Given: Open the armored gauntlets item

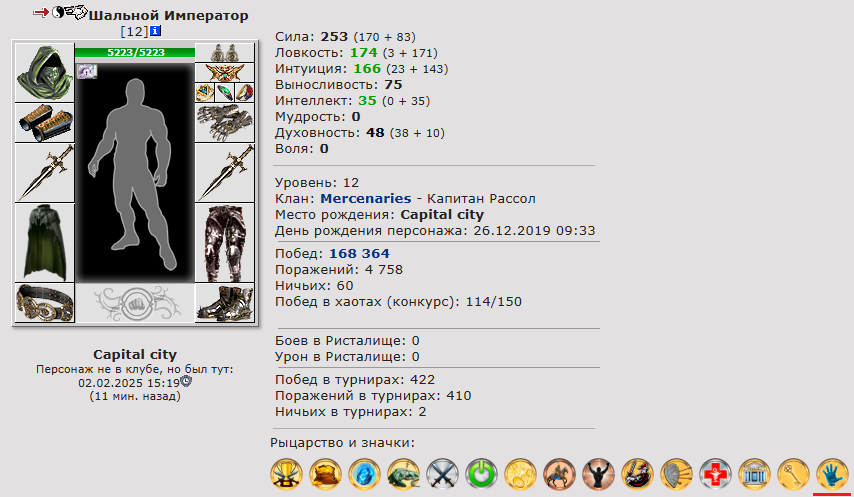Looking at the screenshot, I should [x=224, y=123].
